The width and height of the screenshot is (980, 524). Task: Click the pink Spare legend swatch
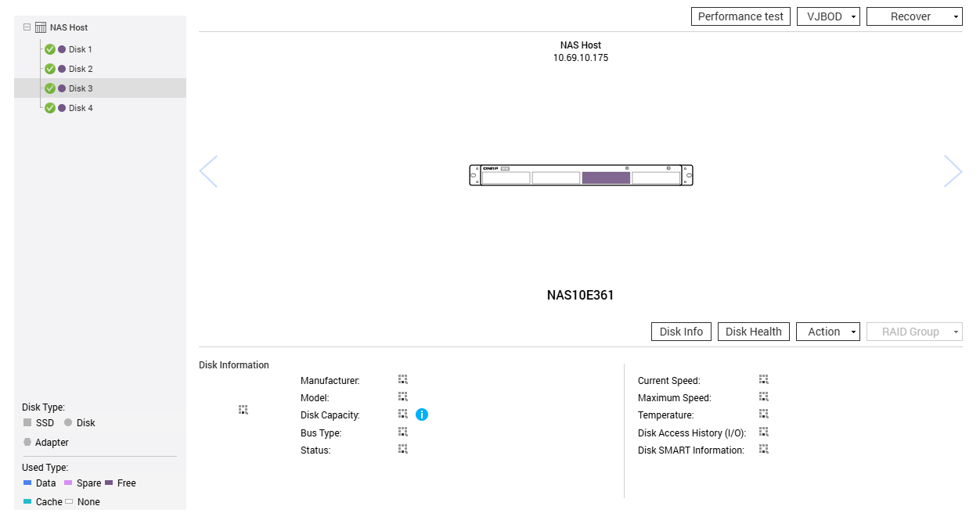pos(68,483)
